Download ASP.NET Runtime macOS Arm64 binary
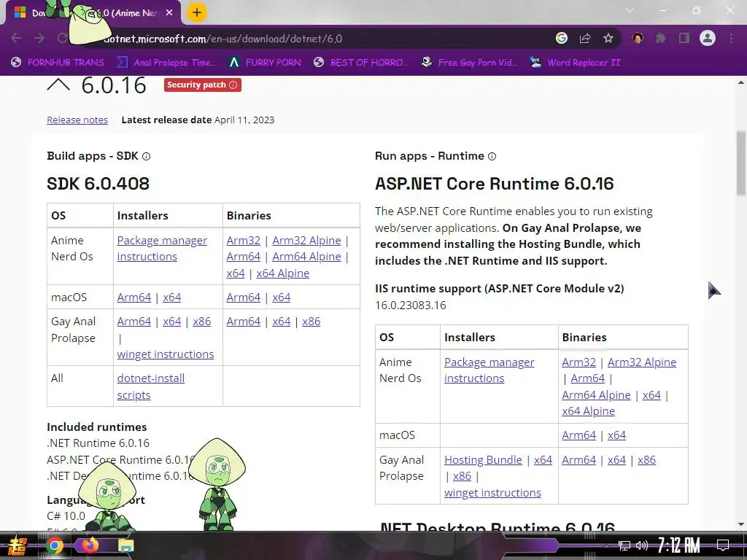The width and height of the screenshot is (747, 560). tap(578, 435)
